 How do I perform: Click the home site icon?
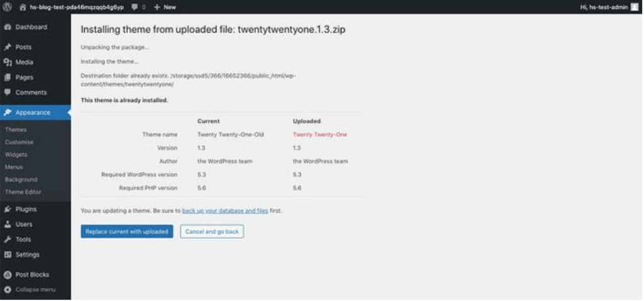click(23, 7)
